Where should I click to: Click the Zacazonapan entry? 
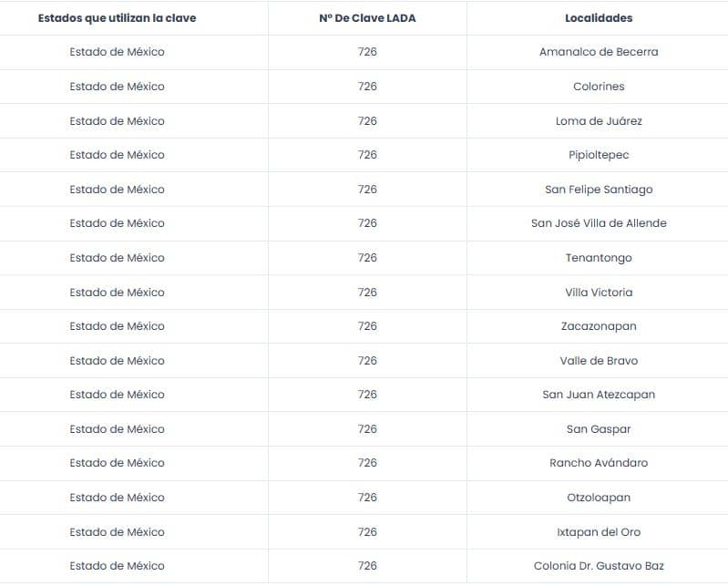coord(599,326)
